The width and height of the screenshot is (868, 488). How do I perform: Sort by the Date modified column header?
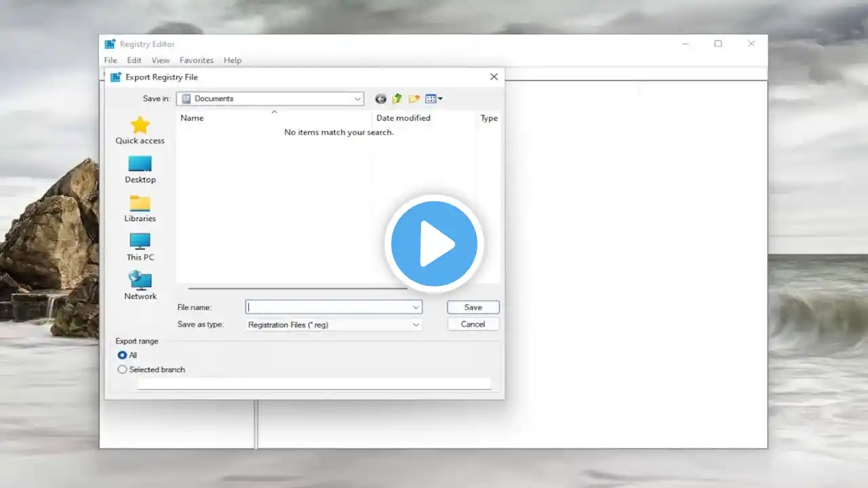pyautogui.click(x=424, y=118)
